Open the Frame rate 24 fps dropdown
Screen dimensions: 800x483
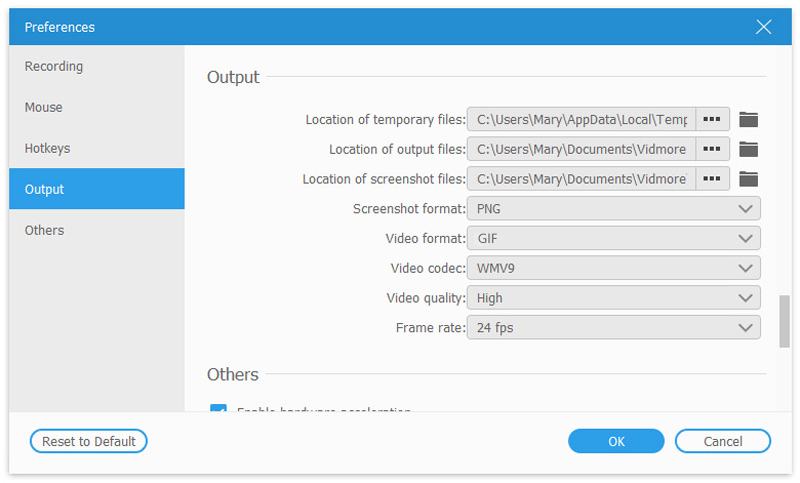pos(613,328)
